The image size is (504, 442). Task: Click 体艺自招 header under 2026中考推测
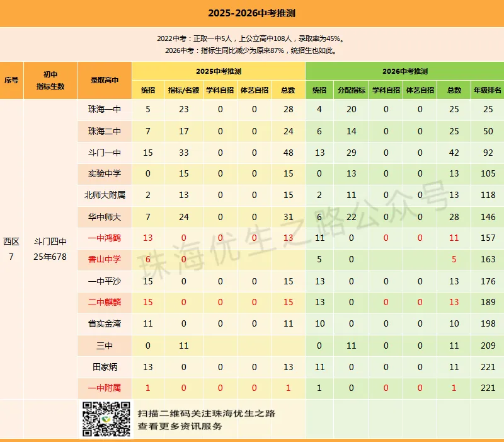click(x=420, y=90)
